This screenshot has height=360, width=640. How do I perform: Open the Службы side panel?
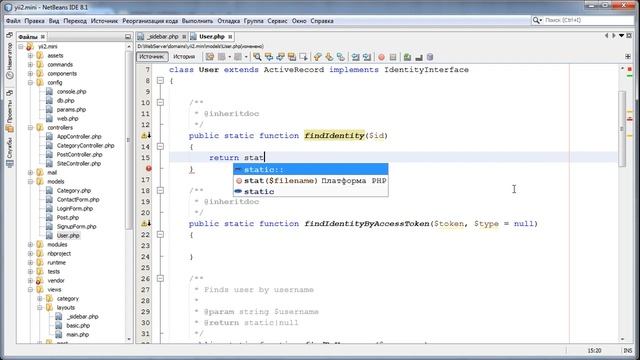click(10, 153)
